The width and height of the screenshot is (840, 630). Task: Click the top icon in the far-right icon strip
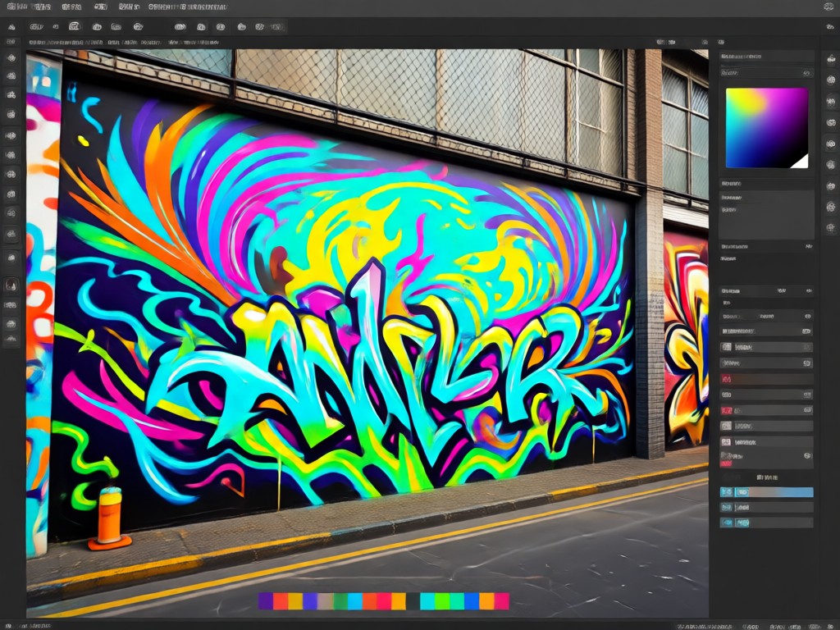point(831,59)
